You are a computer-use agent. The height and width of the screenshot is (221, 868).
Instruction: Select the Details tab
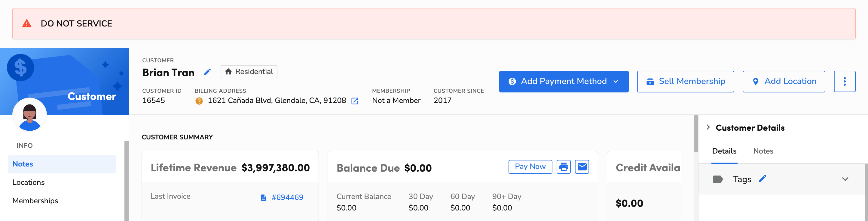click(x=724, y=151)
